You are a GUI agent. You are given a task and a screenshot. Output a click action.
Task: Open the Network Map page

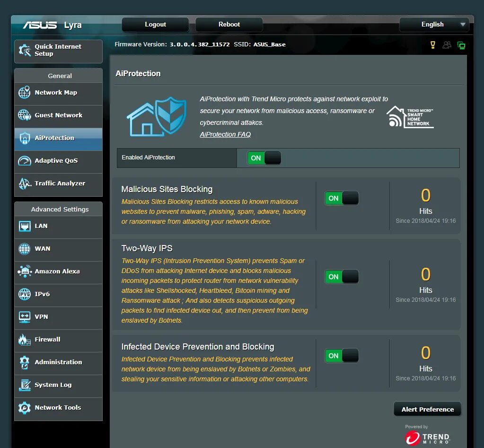[x=58, y=93]
